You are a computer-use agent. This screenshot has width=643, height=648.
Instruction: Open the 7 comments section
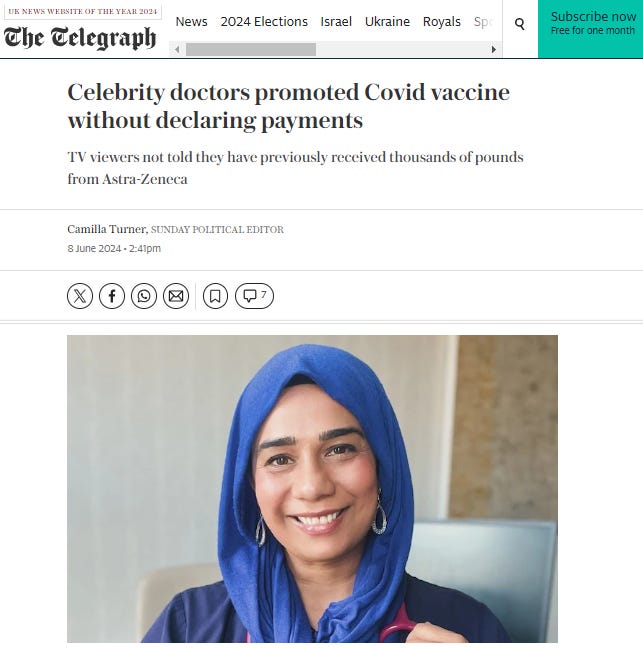click(255, 296)
